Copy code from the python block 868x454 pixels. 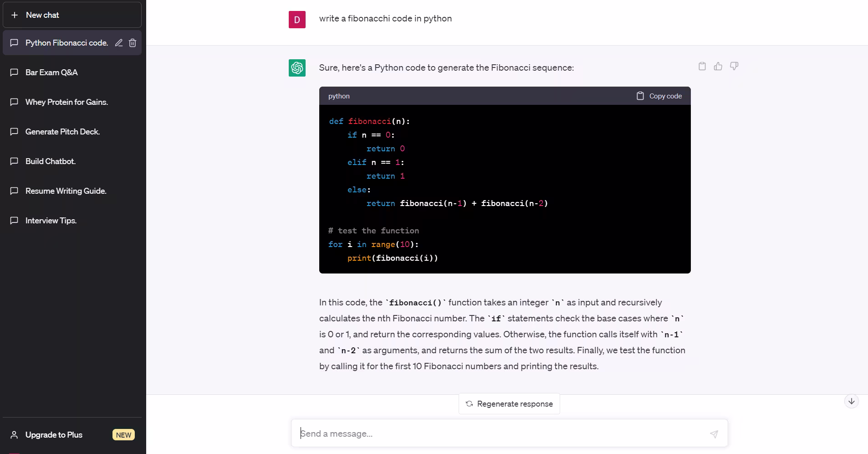(x=659, y=96)
